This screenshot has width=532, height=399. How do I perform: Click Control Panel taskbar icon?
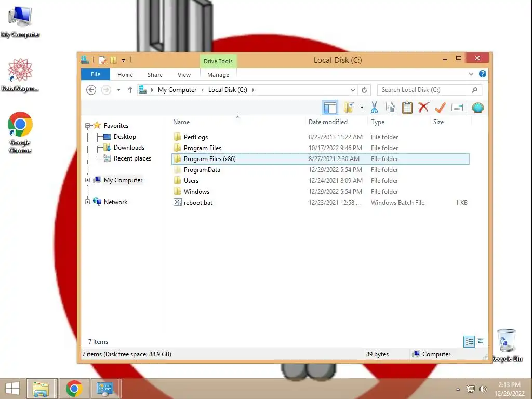pos(104,389)
